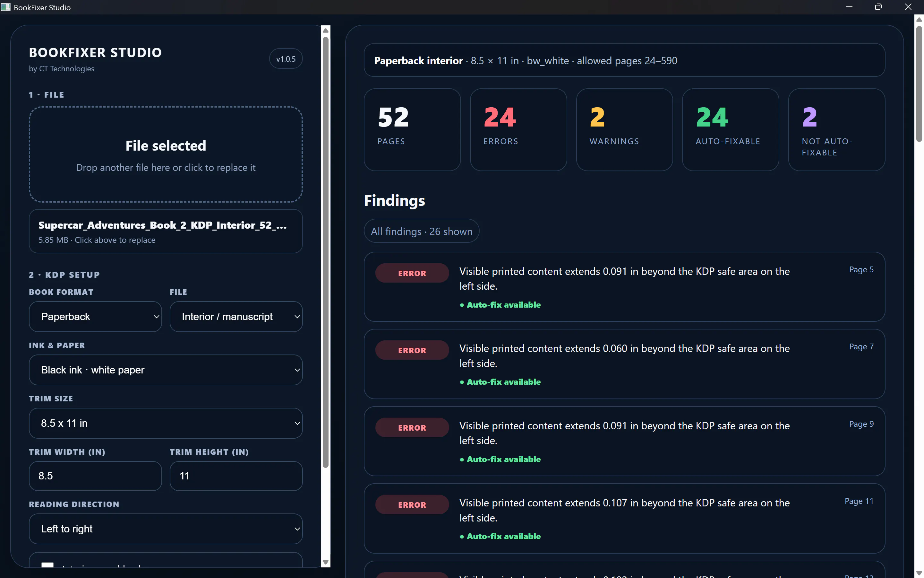Viewport: 924px width, 578px height.
Task: Open the Book Format dropdown showing Paperback
Action: pyautogui.click(x=95, y=317)
